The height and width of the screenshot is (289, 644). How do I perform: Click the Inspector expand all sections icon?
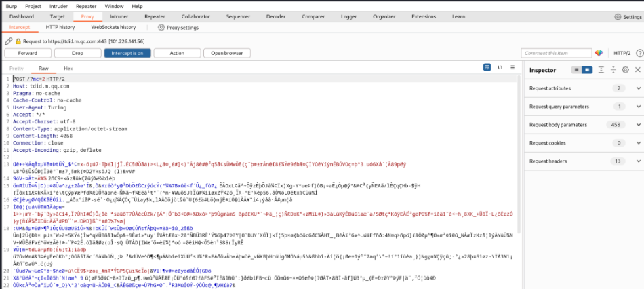601,70
